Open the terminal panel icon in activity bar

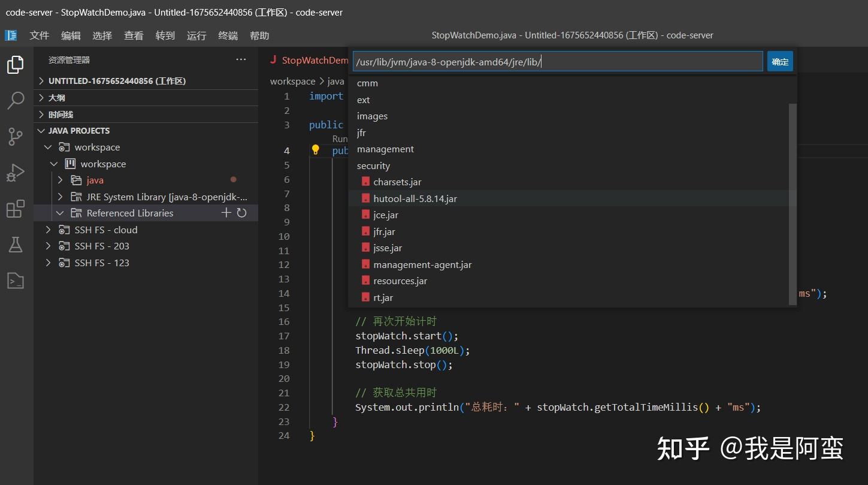click(16, 280)
